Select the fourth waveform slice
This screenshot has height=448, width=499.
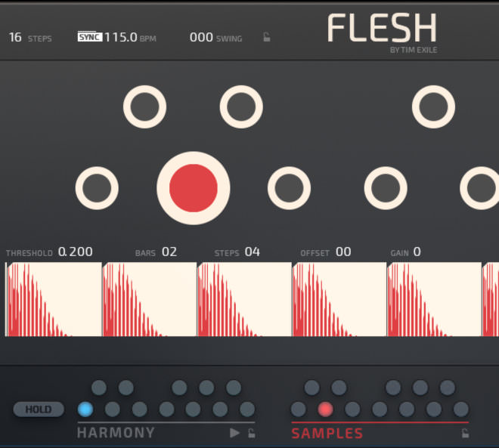(339, 299)
